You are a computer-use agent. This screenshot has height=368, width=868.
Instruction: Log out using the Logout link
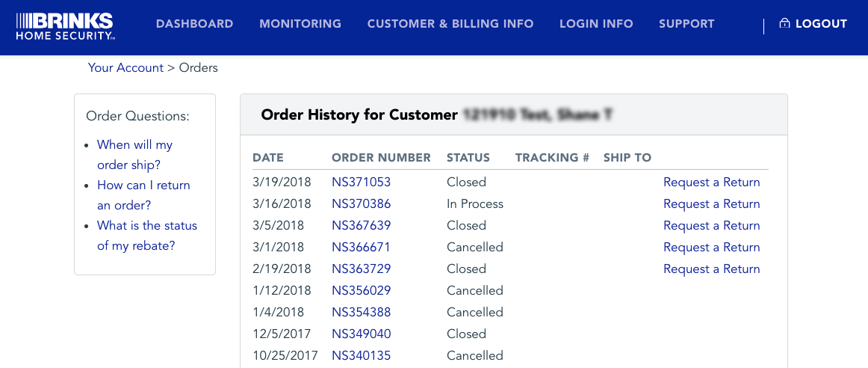pyautogui.click(x=821, y=24)
